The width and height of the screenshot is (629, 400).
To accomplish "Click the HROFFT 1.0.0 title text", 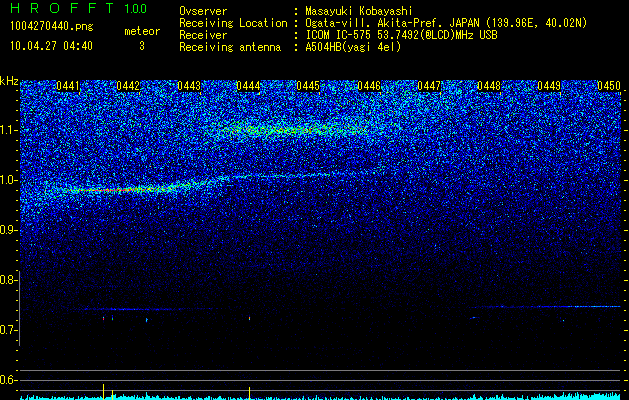I will point(79,8).
